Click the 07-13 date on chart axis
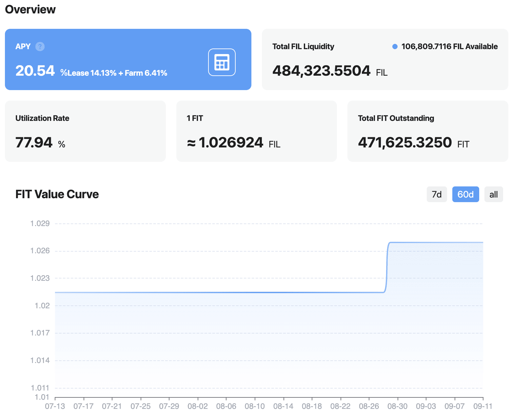The height and width of the screenshot is (420, 510). [55, 406]
